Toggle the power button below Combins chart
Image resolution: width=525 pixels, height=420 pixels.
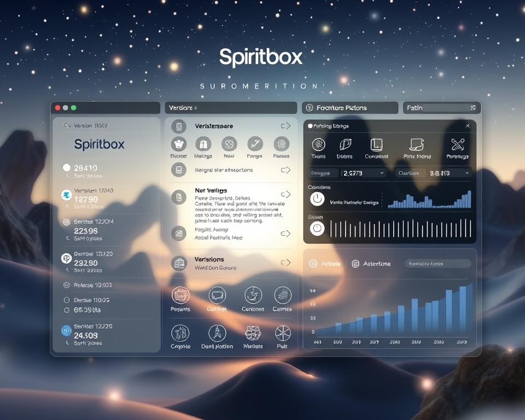click(317, 230)
